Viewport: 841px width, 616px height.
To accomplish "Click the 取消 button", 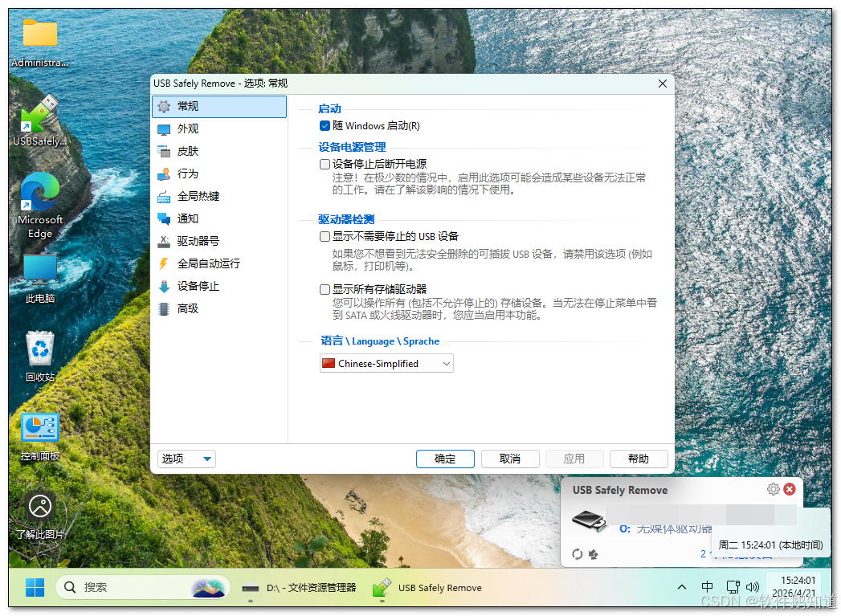I will tap(510, 459).
